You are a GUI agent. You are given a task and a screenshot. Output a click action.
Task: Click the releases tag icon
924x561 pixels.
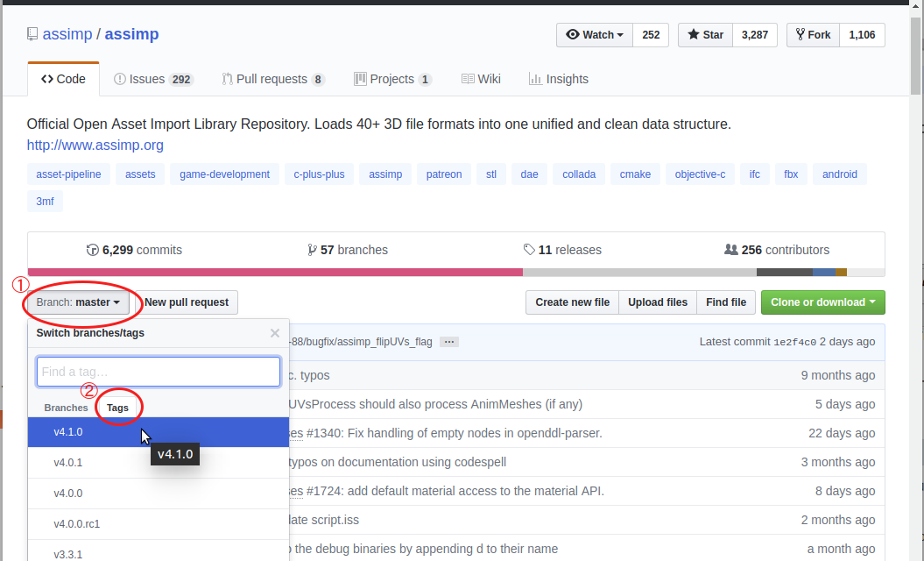[x=529, y=250]
